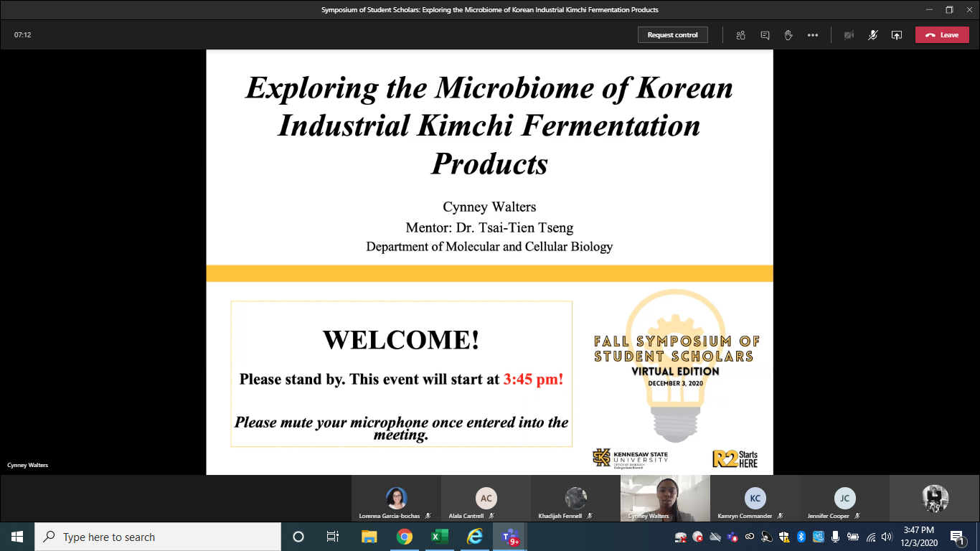Leave the meeting with the red button

click(x=941, y=35)
